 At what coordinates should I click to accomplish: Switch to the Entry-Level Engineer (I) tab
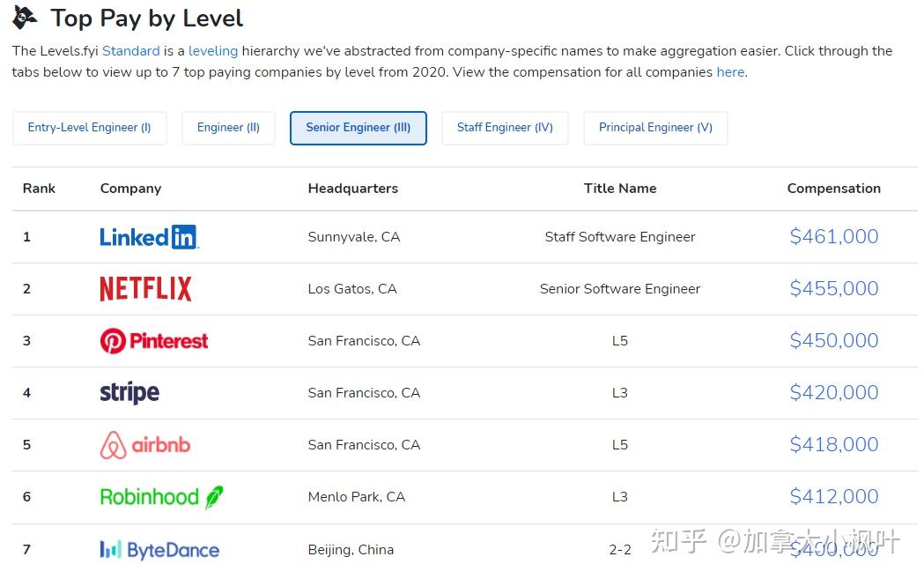pyautogui.click(x=90, y=128)
